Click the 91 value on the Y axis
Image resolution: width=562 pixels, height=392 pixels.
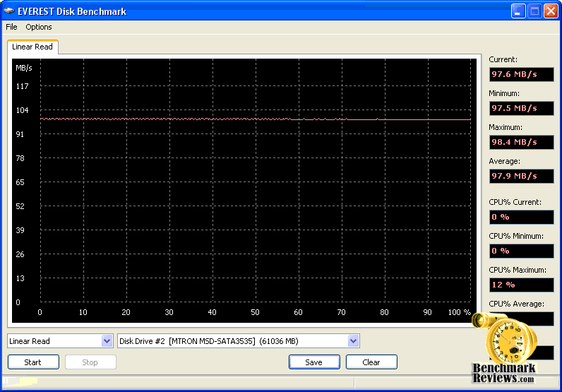pos(20,134)
